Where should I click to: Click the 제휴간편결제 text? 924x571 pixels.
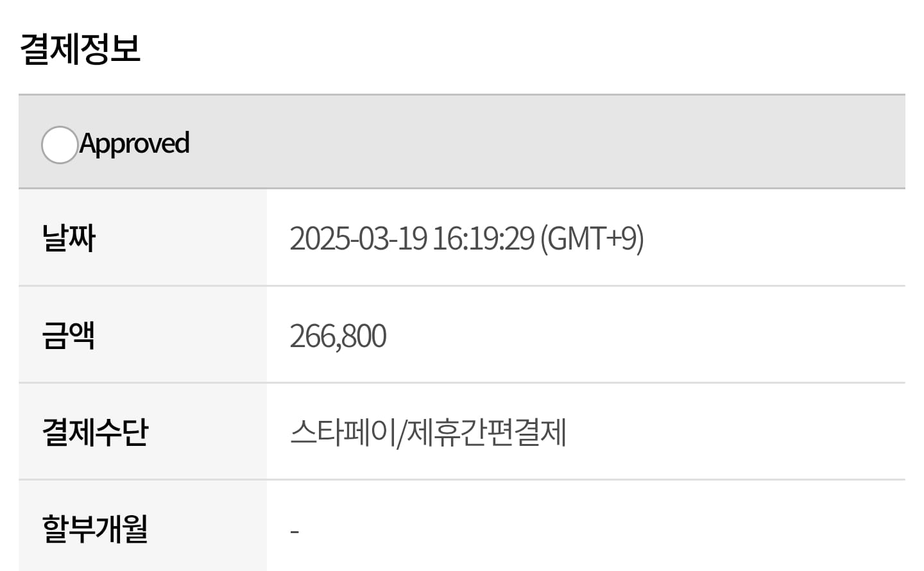pyautogui.click(x=486, y=432)
